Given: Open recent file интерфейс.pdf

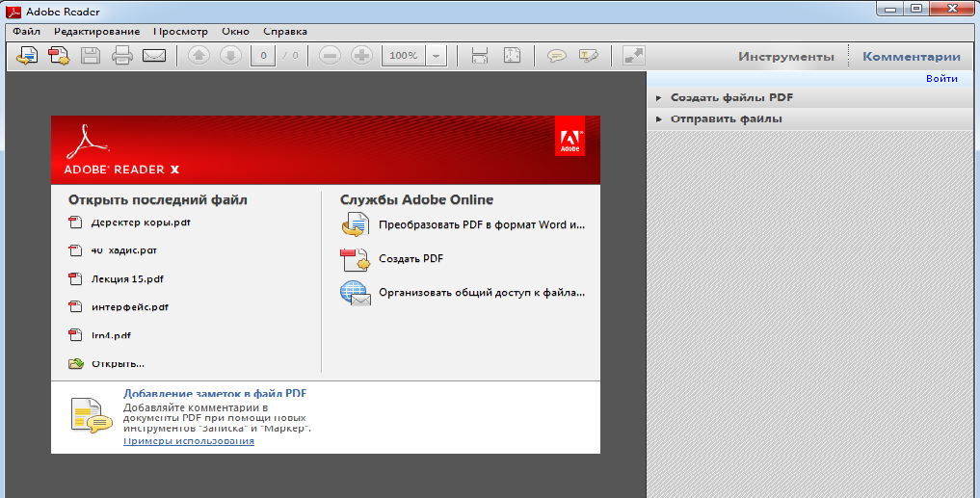Looking at the screenshot, I should [x=130, y=307].
